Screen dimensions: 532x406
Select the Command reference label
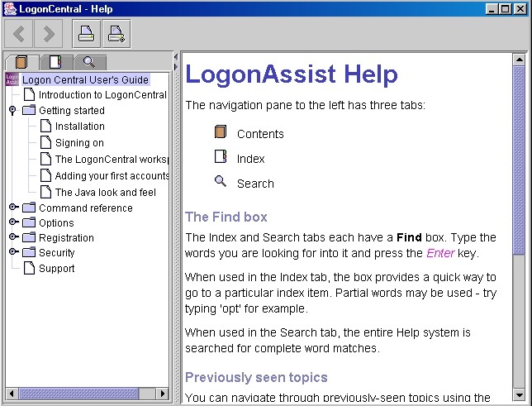point(86,208)
